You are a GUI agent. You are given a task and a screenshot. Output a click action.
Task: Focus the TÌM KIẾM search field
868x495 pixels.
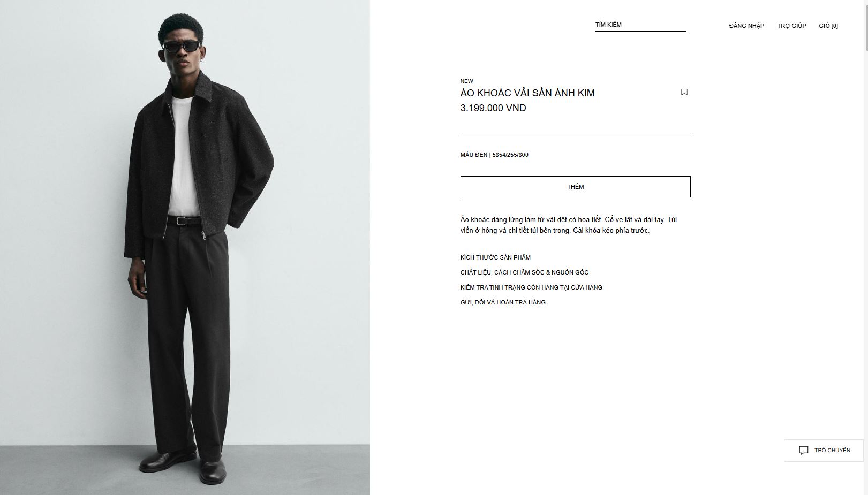coord(640,25)
